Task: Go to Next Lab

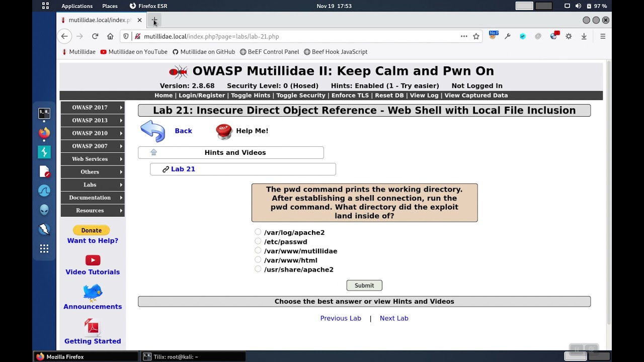Action: [394, 318]
